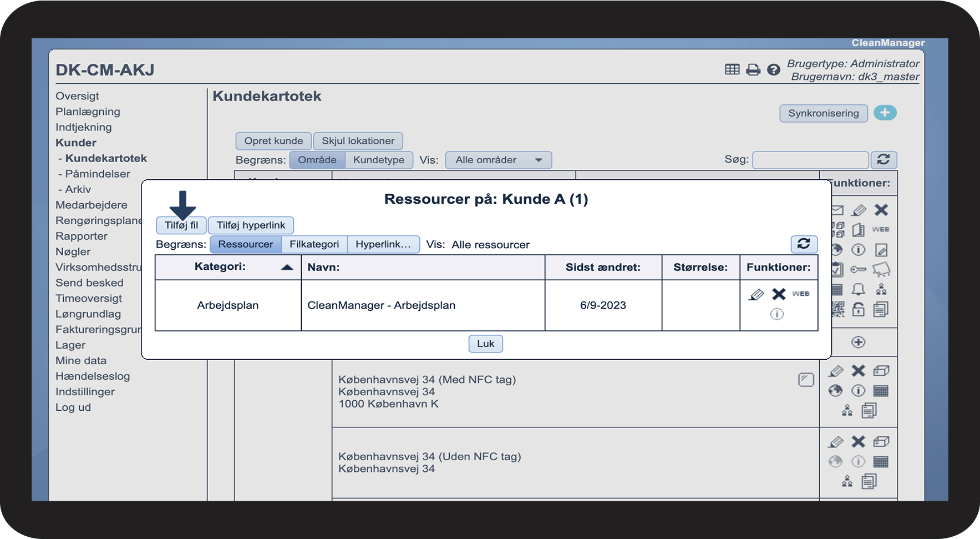Open help via the question mark icon
The height and width of the screenshot is (539, 980).
pos(773,70)
